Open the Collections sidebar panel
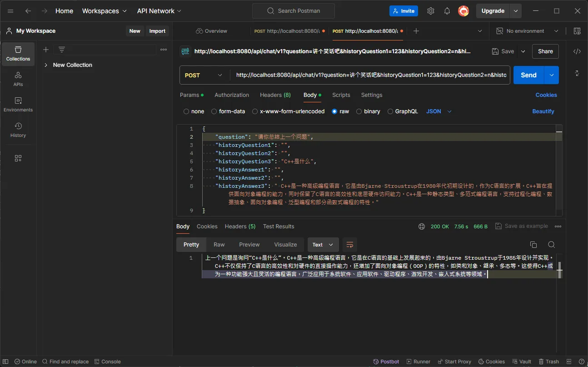The image size is (588, 367). coord(18,54)
